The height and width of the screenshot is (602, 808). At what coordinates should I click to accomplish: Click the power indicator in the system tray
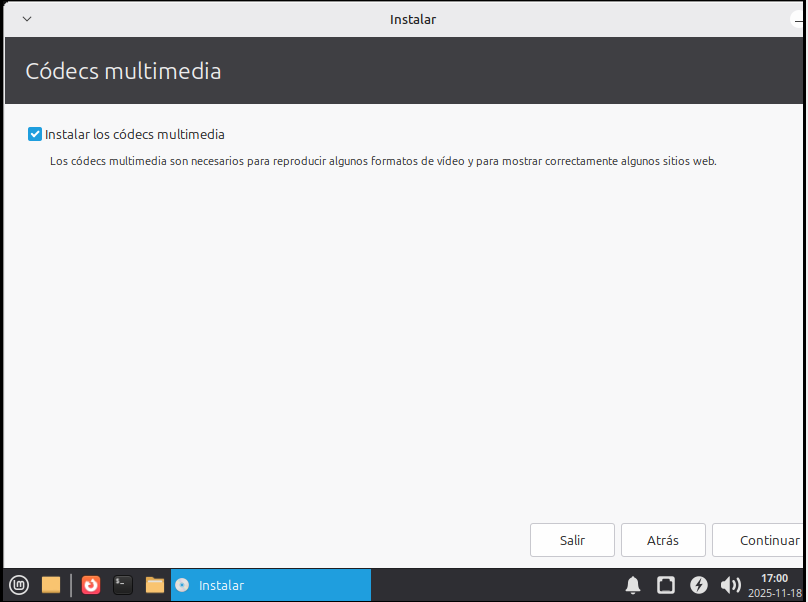pyautogui.click(x=699, y=585)
